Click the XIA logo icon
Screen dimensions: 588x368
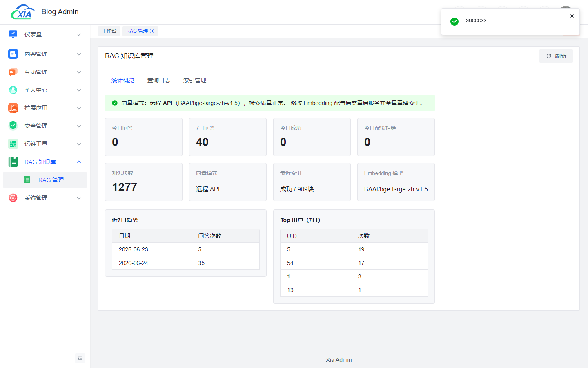(x=22, y=12)
